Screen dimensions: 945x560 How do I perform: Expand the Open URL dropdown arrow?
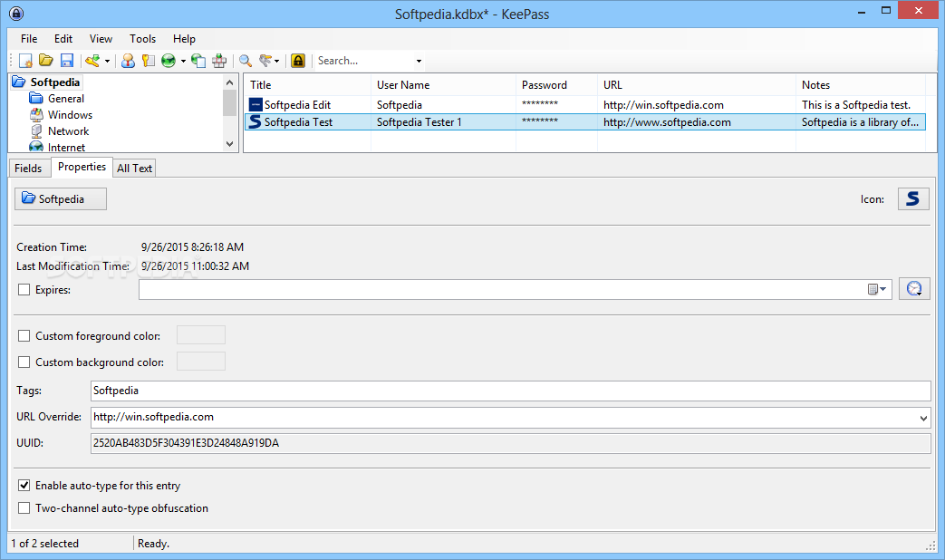pos(183,61)
